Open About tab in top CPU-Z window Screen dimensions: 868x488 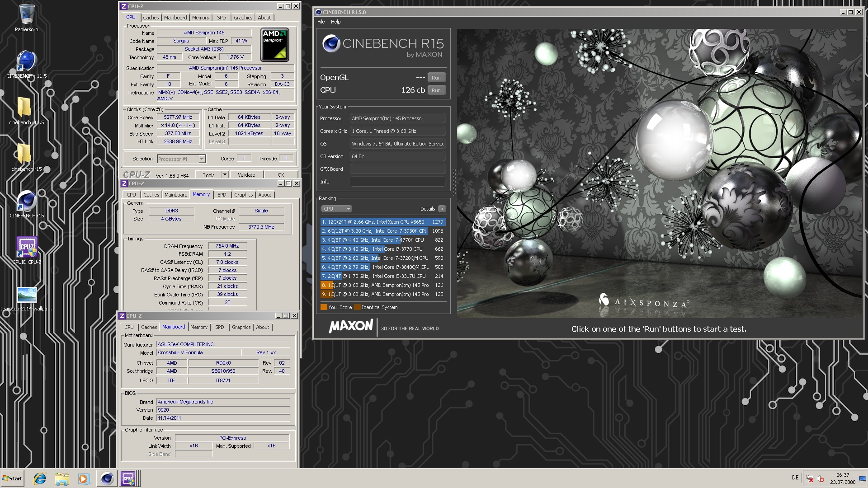click(x=264, y=18)
